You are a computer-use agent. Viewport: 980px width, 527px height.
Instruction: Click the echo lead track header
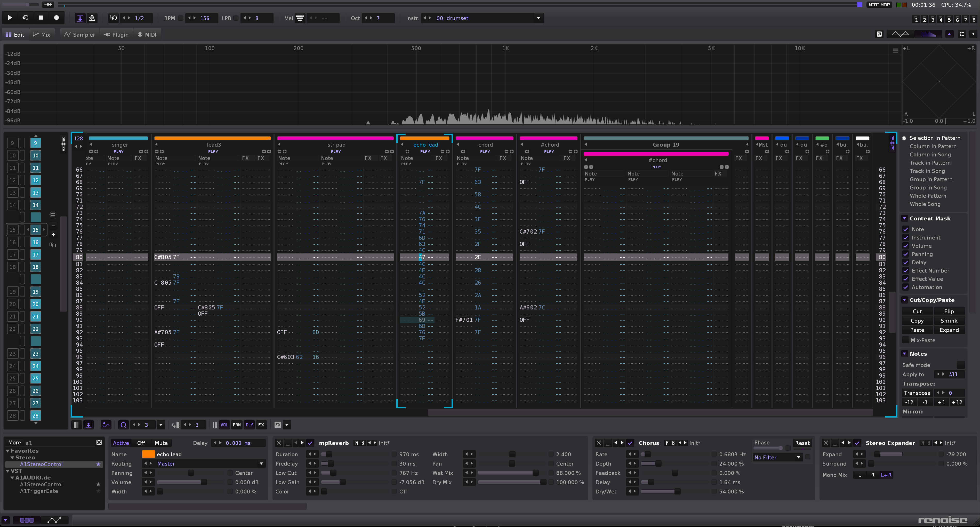coord(425,145)
